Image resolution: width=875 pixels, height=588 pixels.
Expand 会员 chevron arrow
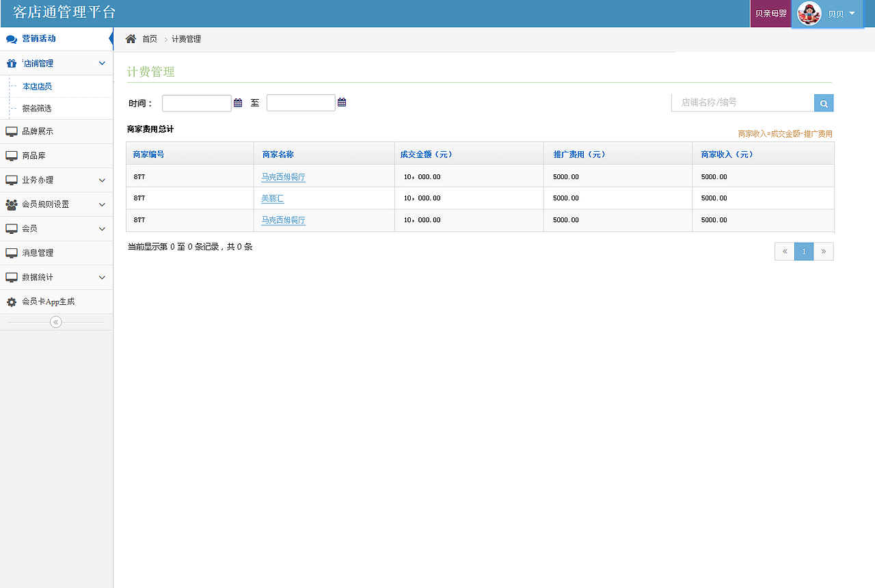[x=102, y=229]
